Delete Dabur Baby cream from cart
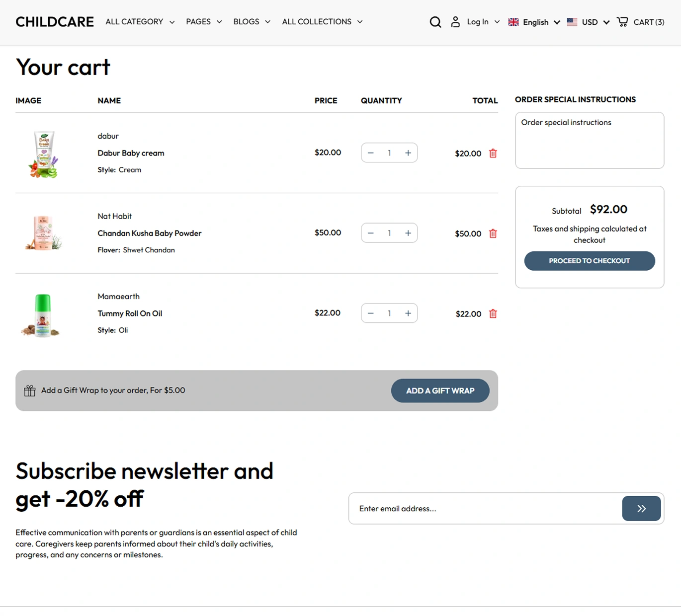This screenshot has width=681, height=616. click(x=493, y=153)
